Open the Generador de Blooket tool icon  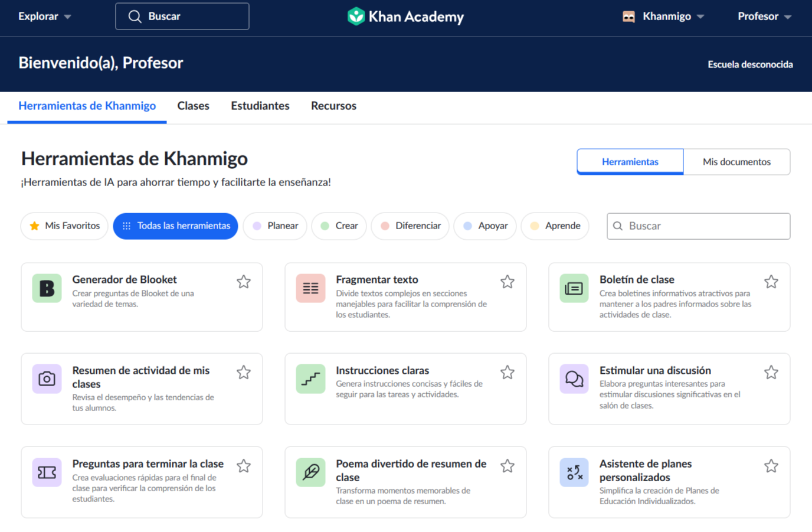click(x=47, y=288)
